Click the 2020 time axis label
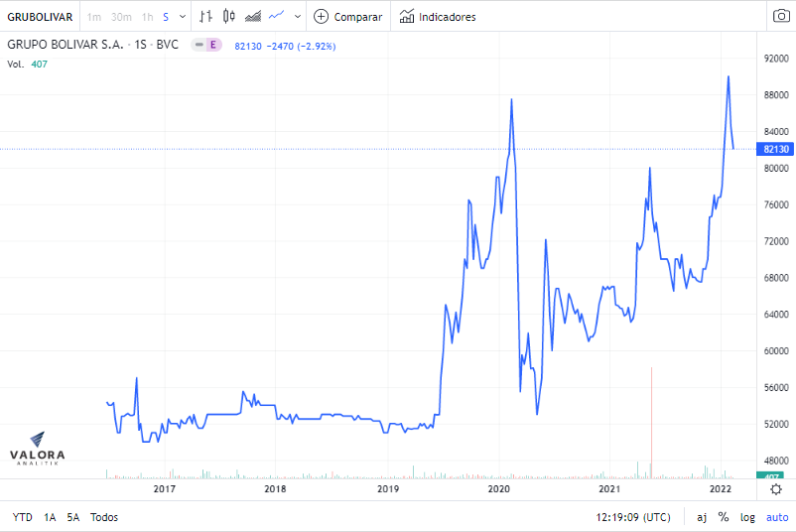Viewport: 796px width, 532px height. tap(498, 489)
